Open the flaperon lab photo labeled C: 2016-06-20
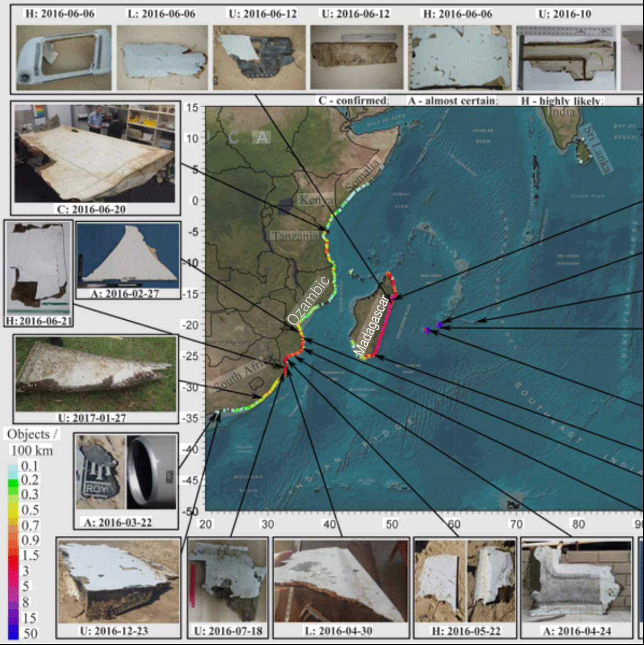The image size is (644, 645). [x=95, y=153]
